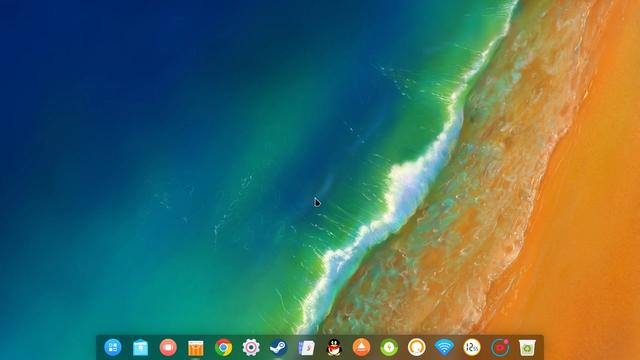
Task: Open the red recording indicator icon
Action: (500, 347)
